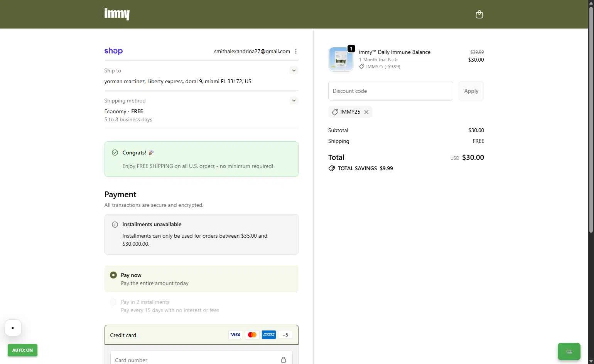The image size is (594, 364).
Task: Expand the Ship to section
Action: (294, 70)
